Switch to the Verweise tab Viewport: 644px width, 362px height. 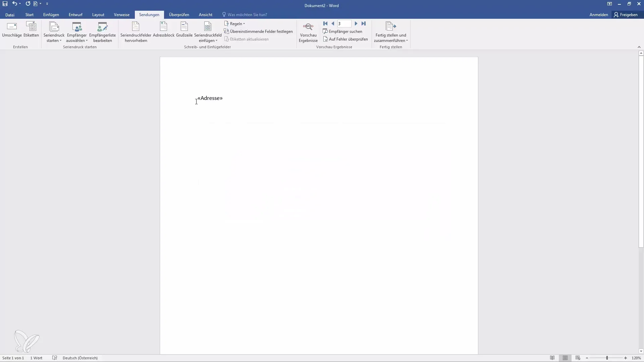[122, 15]
